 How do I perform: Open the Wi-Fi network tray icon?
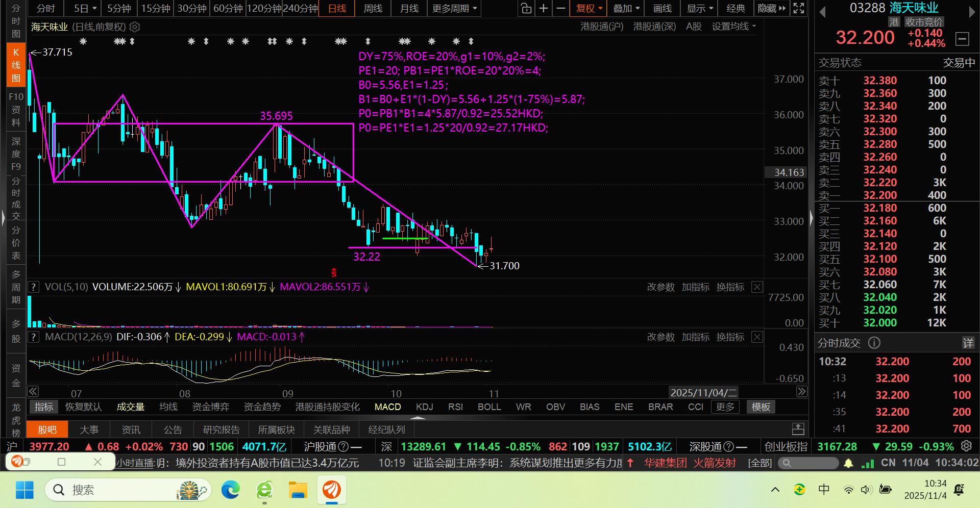click(x=848, y=490)
